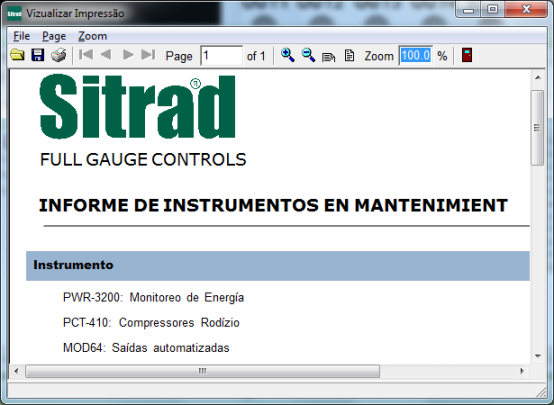The image size is (554, 405).
Task: Go to next page arrow
Action: click(128, 55)
